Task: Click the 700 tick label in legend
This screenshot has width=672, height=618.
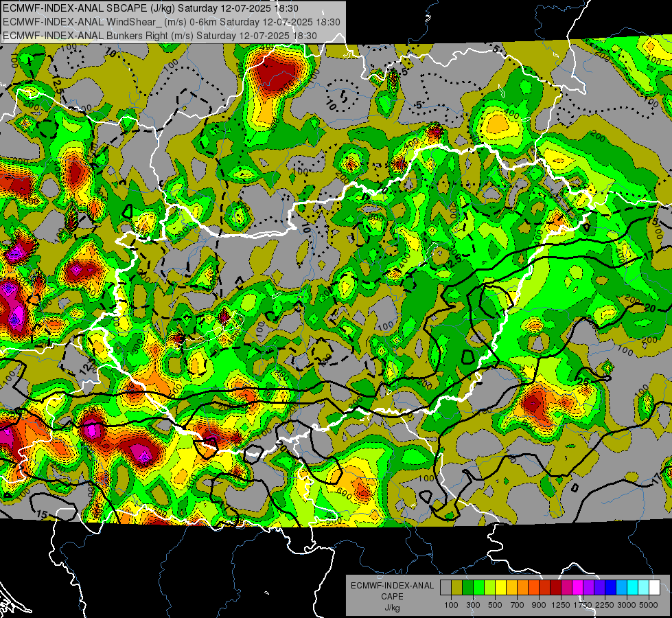Action: (x=518, y=605)
